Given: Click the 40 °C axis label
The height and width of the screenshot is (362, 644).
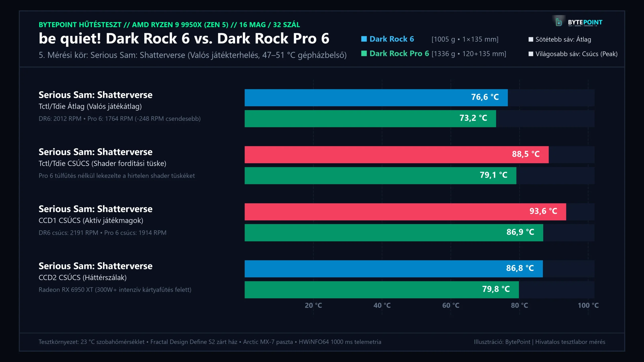Looking at the screenshot, I should [x=382, y=305].
